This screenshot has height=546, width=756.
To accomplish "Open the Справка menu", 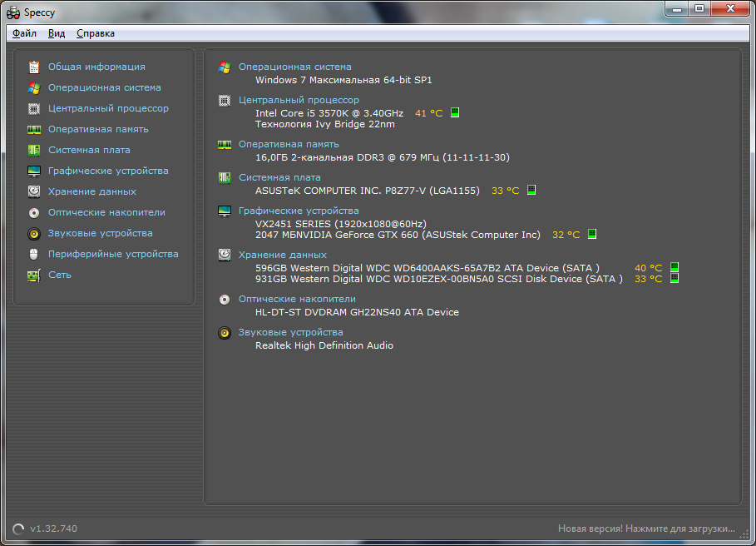I will pyautogui.click(x=96, y=33).
